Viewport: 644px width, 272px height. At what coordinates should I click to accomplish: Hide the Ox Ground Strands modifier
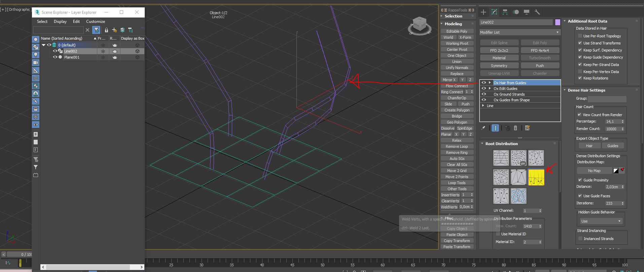484,94
